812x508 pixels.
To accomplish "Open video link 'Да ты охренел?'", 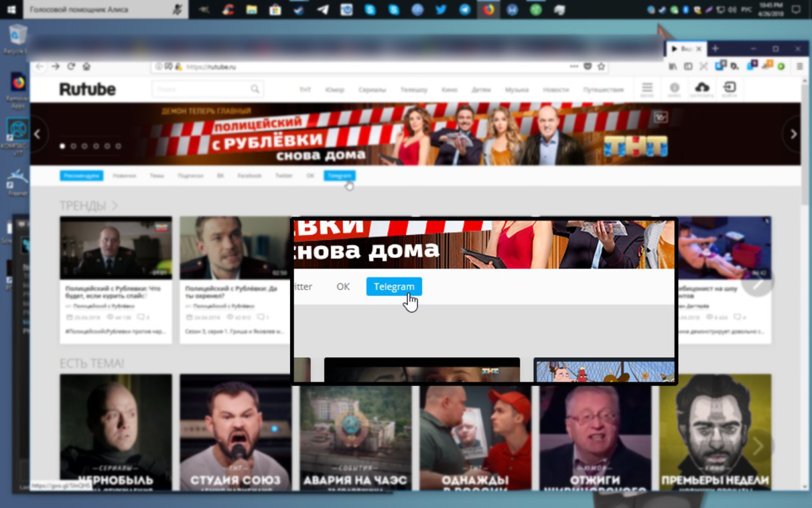I will pyautogui.click(x=231, y=292).
